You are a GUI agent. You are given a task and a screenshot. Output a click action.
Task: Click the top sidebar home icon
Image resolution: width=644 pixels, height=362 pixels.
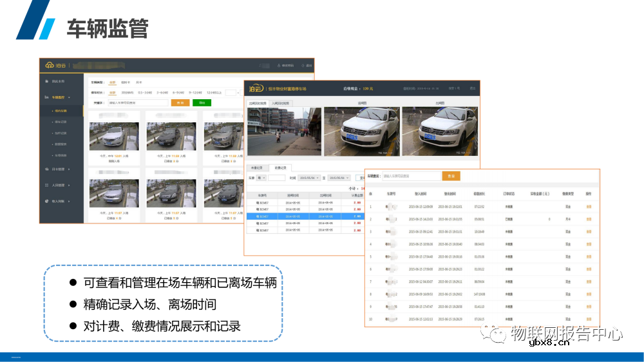coord(46,82)
